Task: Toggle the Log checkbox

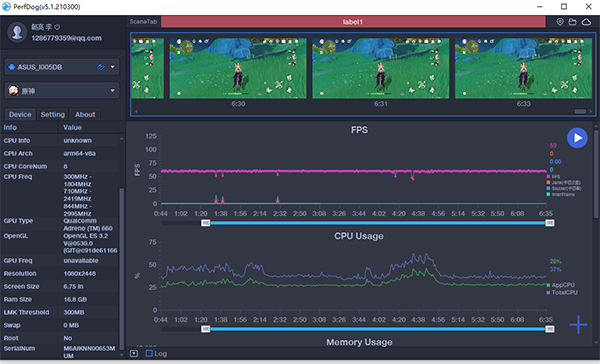Action: tap(149, 353)
